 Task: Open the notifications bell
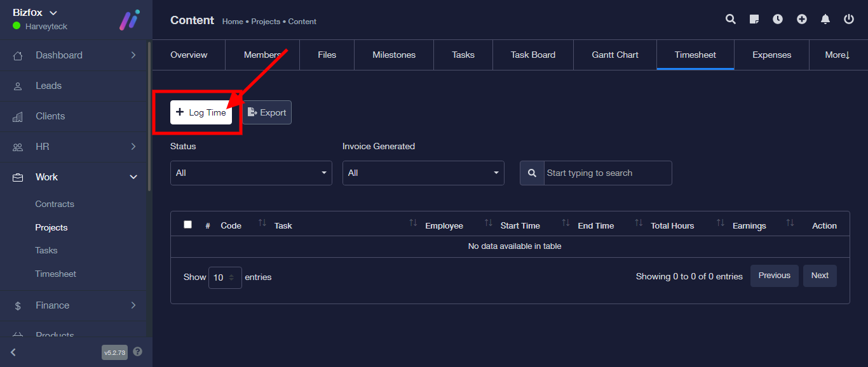[825, 20]
